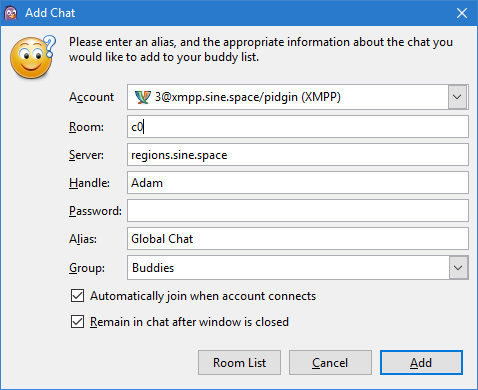Click the Add button
Viewport: 478px width, 390px height.
[x=421, y=363]
